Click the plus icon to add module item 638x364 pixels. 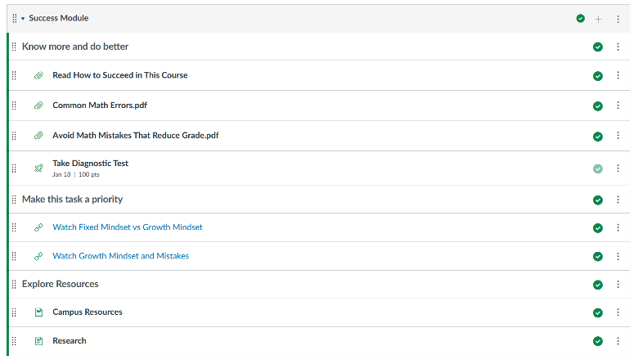(598, 19)
